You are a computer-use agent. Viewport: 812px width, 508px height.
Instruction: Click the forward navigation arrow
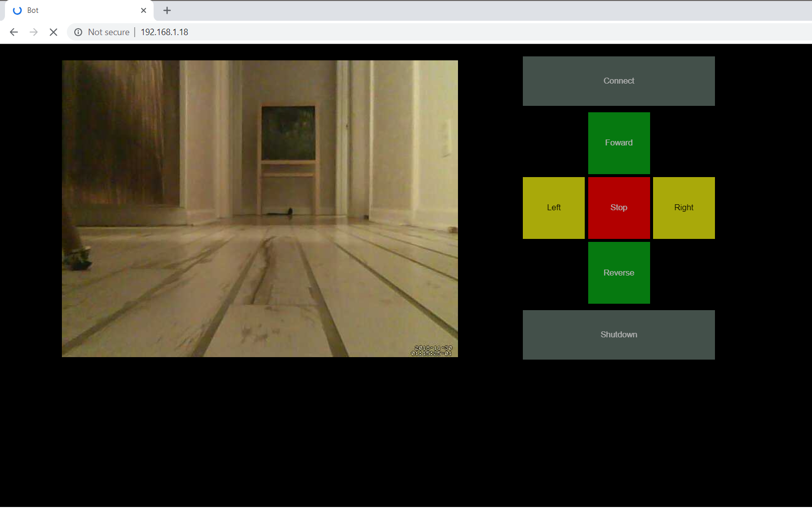click(x=33, y=32)
